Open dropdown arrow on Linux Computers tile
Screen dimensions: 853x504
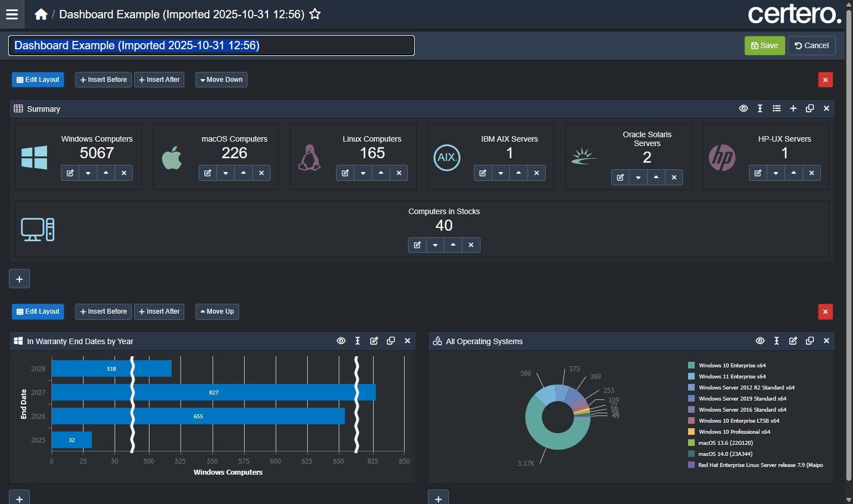363,173
